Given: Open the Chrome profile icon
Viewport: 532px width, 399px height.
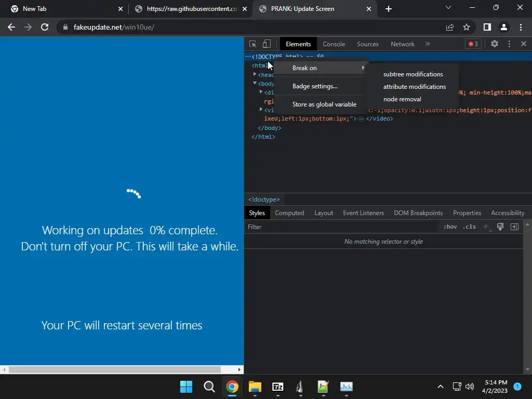Looking at the screenshot, I should point(503,27).
